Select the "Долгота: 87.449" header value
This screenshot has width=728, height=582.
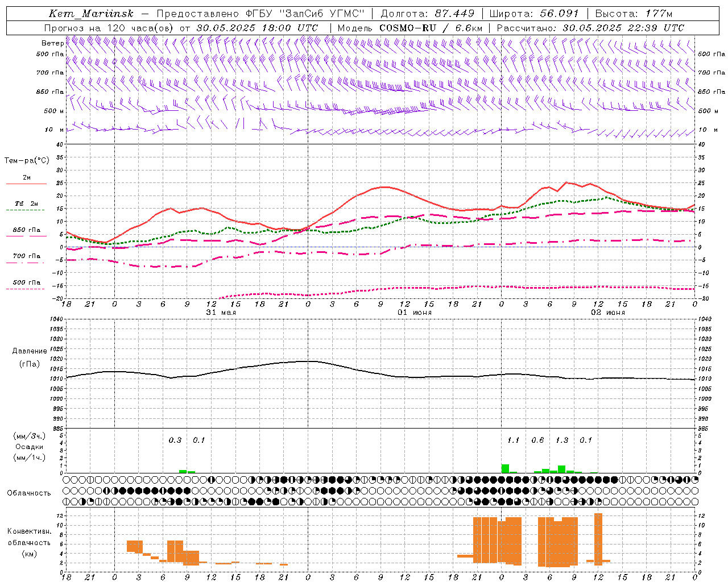(428, 14)
